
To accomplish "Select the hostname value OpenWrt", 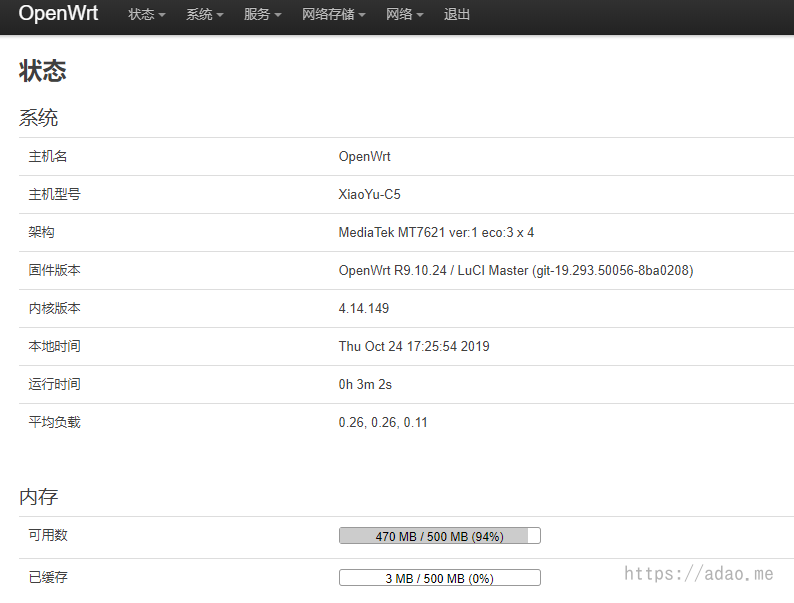I will 365,156.
